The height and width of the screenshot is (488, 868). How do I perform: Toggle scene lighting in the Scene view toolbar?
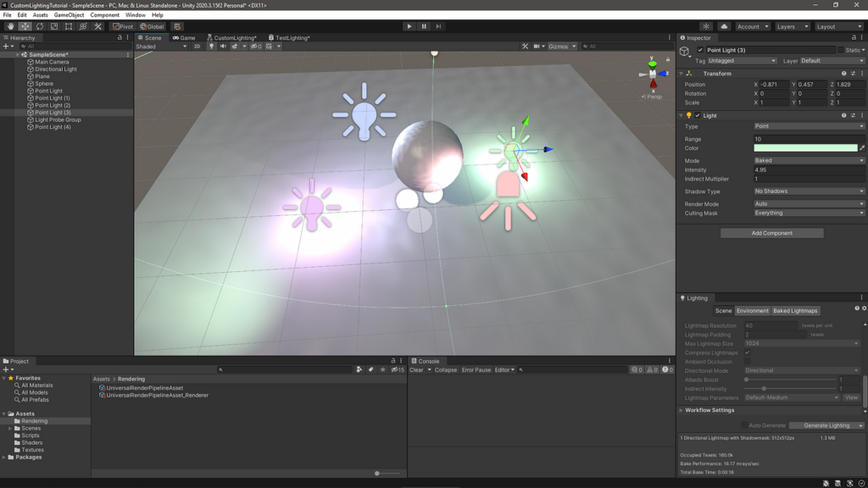212,46
